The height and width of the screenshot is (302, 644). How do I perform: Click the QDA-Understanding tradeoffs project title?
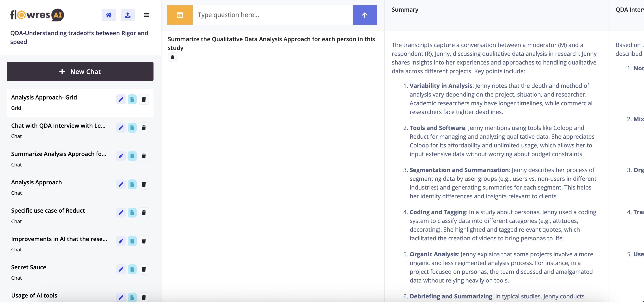click(79, 37)
